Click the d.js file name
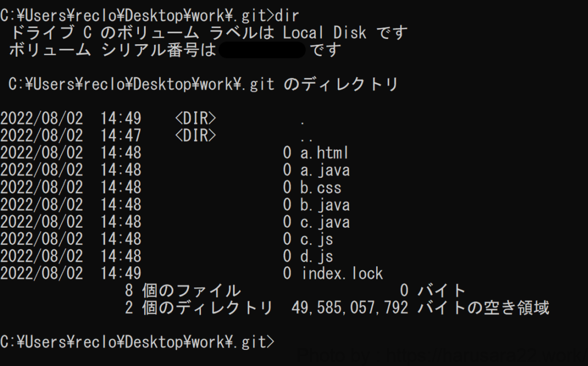The image size is (588, 366). point(316,256)
